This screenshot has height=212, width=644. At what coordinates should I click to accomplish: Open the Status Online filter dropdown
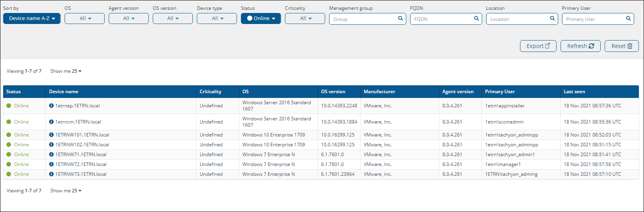coord(261,18)
